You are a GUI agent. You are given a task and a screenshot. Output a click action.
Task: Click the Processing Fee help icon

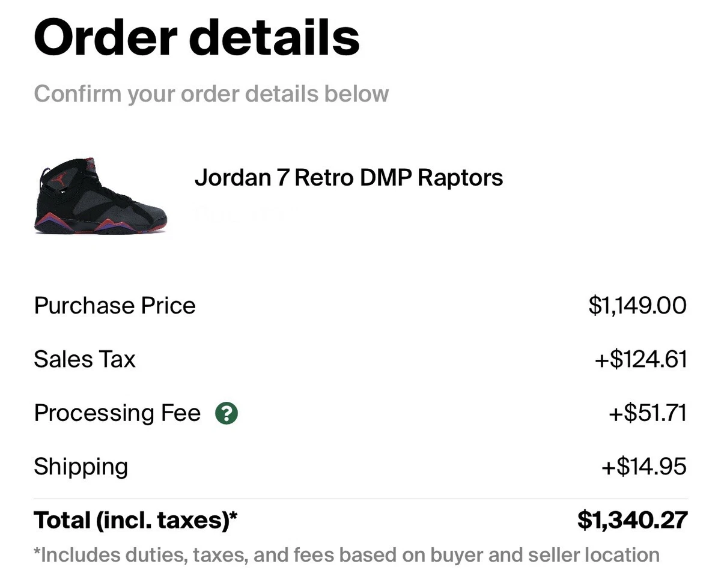(x=227, y=413)
